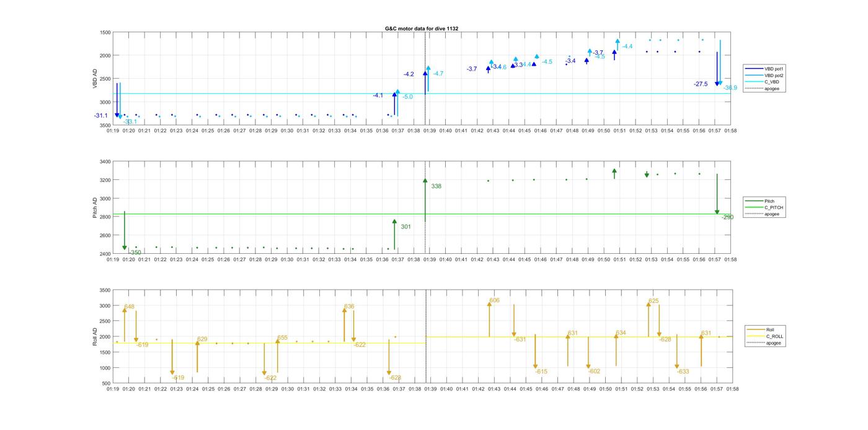The image size is (868, 430).
Task: Click the '-602' roll data label
Action: [x=594, y=371]
